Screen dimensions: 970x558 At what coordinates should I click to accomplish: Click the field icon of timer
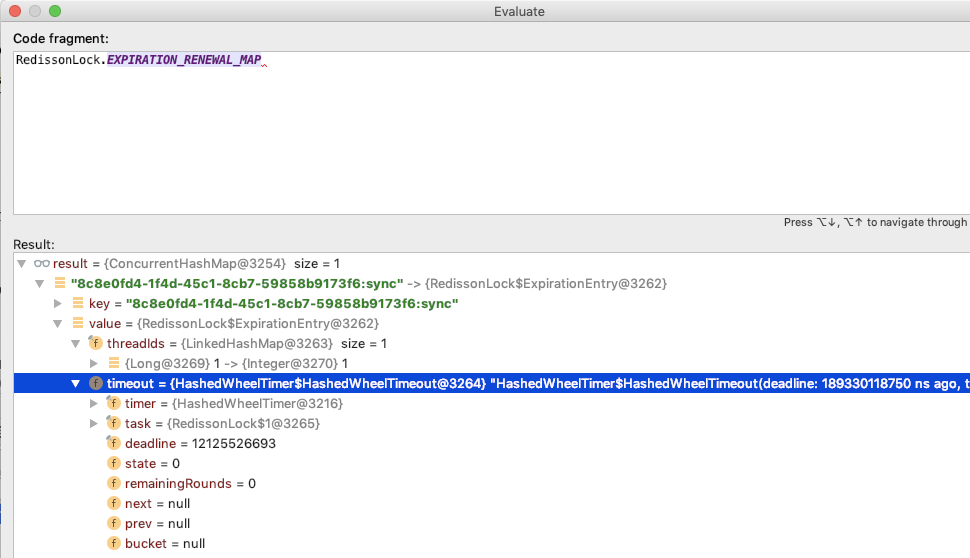113,403
